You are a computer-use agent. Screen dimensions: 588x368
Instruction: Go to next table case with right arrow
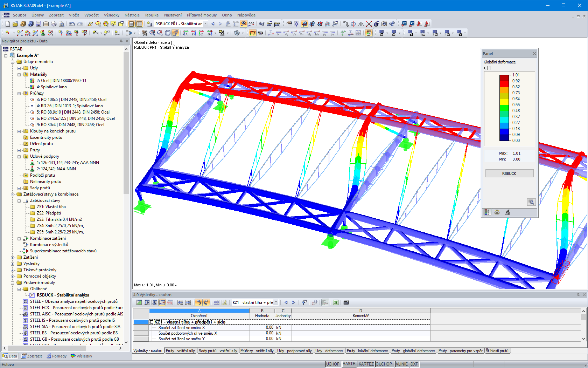point(293,302)
